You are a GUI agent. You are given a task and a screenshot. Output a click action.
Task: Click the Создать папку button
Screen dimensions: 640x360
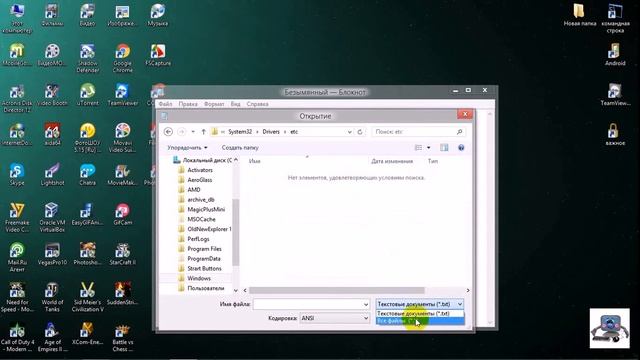[240, 148]
